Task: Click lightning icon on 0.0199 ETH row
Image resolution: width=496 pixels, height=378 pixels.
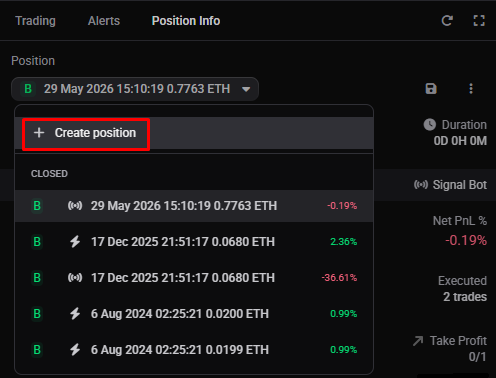Action: [75, 350]
